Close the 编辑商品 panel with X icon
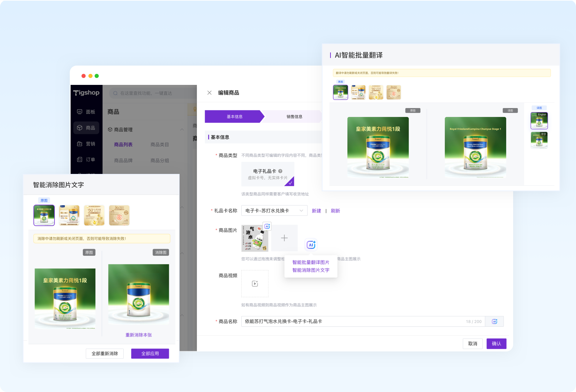576x392 pixels. tap(209, 92)
